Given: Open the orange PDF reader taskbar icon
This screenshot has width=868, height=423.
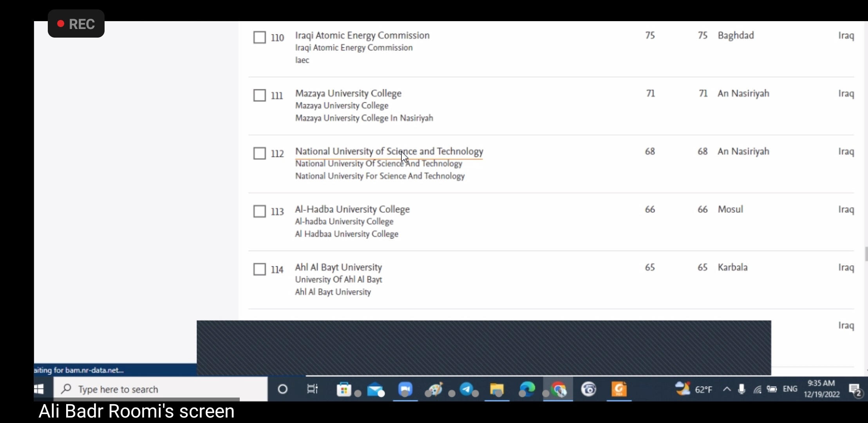Looking at the screenshot, I should click(619, 389).
